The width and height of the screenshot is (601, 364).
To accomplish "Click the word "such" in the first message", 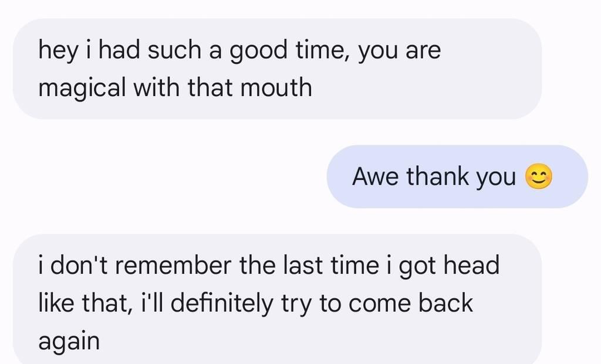I will click(x=174, y=51).
